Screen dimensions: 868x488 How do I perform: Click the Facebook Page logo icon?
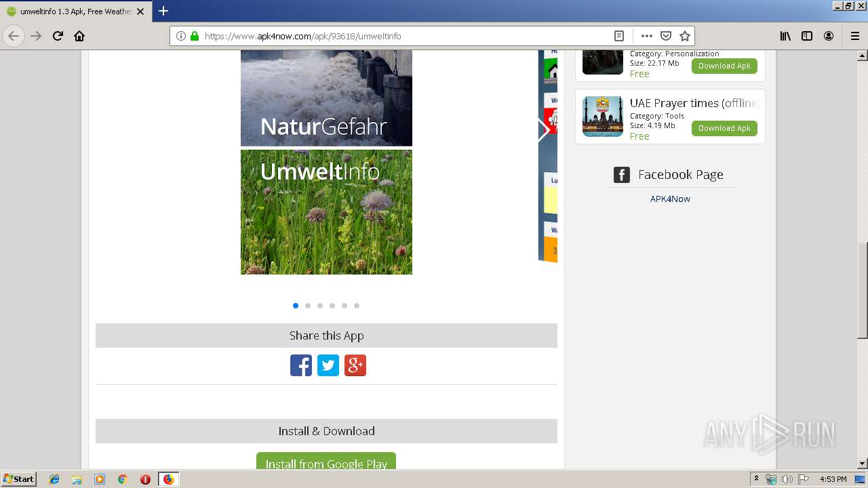(622, 175)
